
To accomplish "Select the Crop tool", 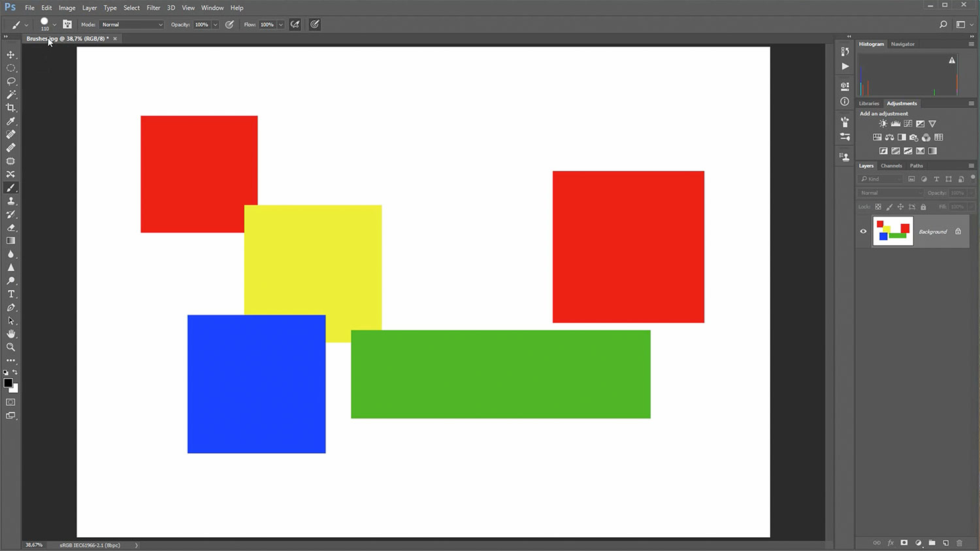I will click(x=10, y=108).
